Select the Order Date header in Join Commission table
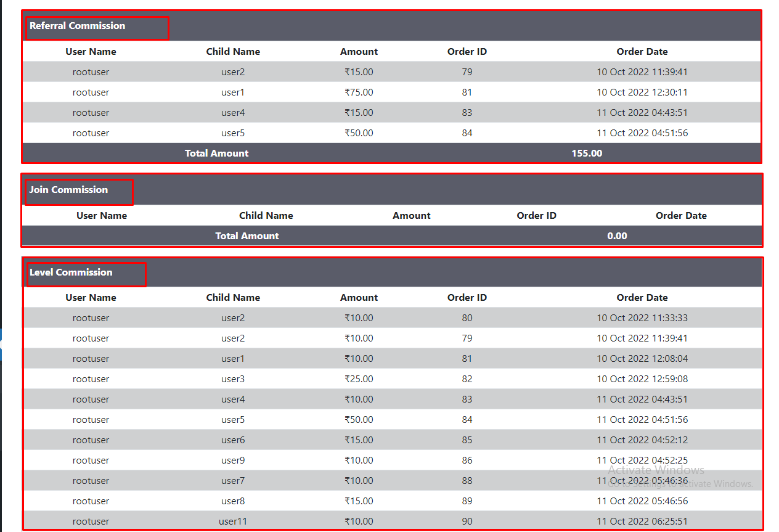This screenshot has height=532, width=779. 681,216
